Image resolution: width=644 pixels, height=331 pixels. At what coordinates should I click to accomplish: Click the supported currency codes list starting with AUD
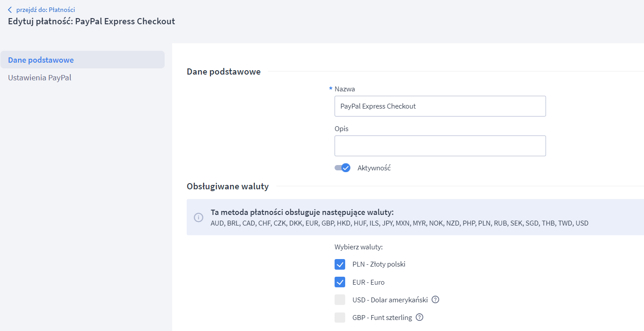[399, 223]
